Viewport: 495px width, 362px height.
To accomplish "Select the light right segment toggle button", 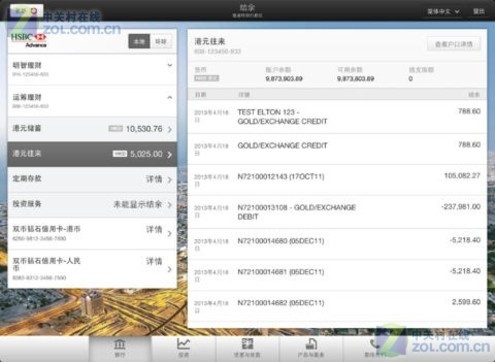I will 161,42.
